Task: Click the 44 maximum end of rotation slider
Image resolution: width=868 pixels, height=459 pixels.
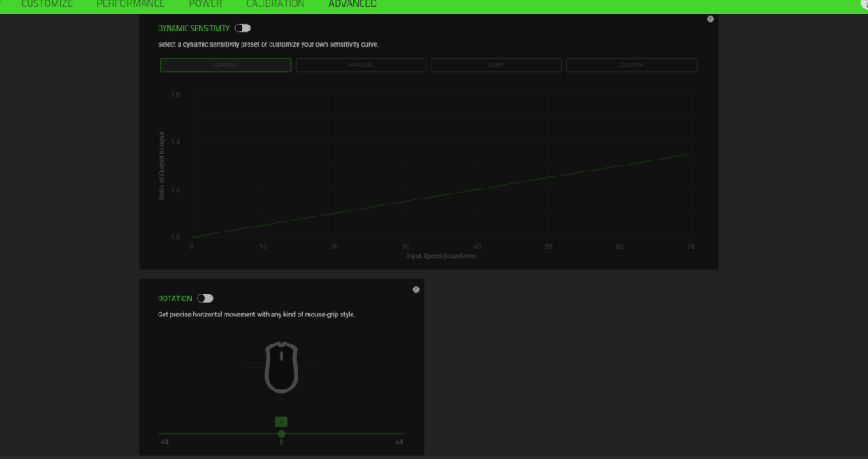Action: point(403,434)
